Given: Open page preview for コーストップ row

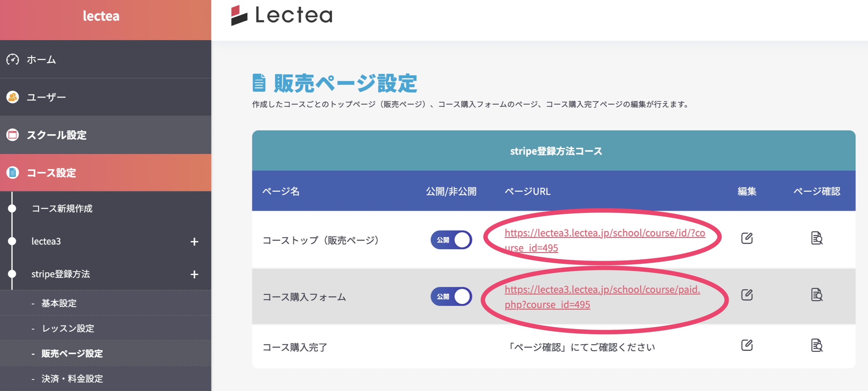Looking at the screenshot, I should [x=816, y=238].
